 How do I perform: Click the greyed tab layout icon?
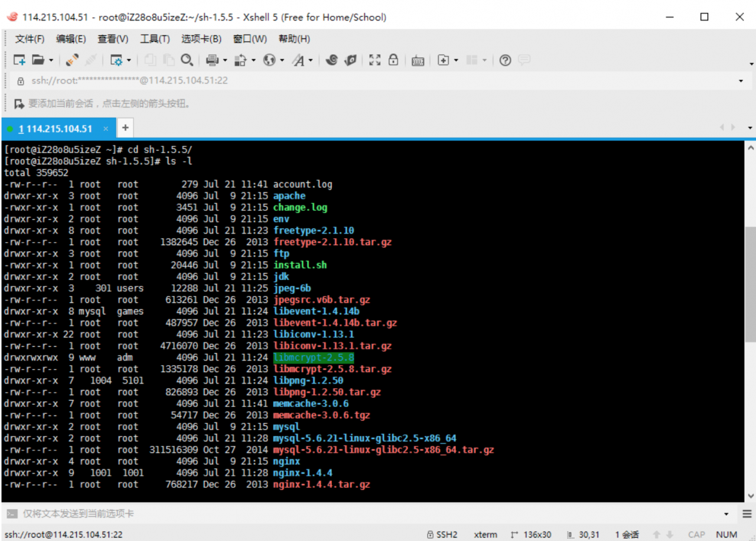point(472,60)
